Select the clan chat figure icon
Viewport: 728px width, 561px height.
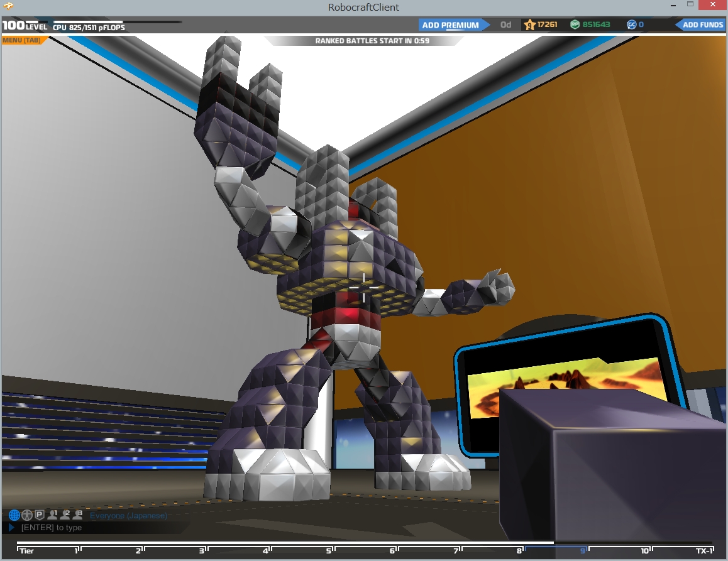27,515
